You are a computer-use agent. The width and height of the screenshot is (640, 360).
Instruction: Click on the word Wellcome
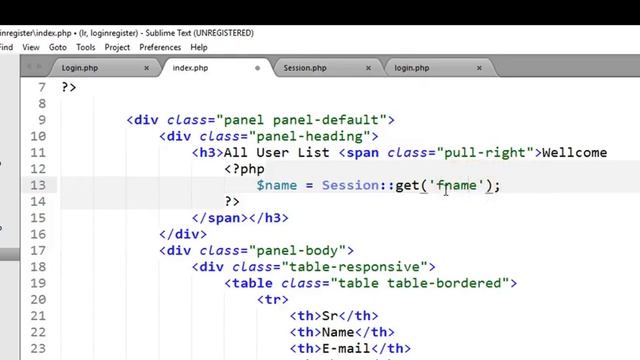click(575, 153)
